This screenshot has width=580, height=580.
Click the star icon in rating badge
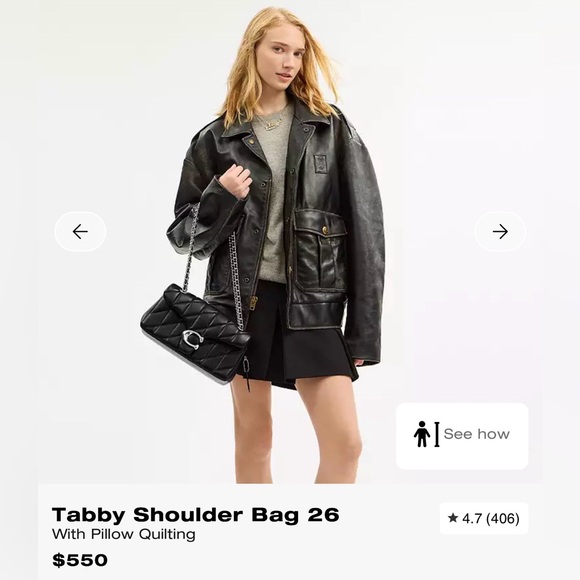(453, 518)
